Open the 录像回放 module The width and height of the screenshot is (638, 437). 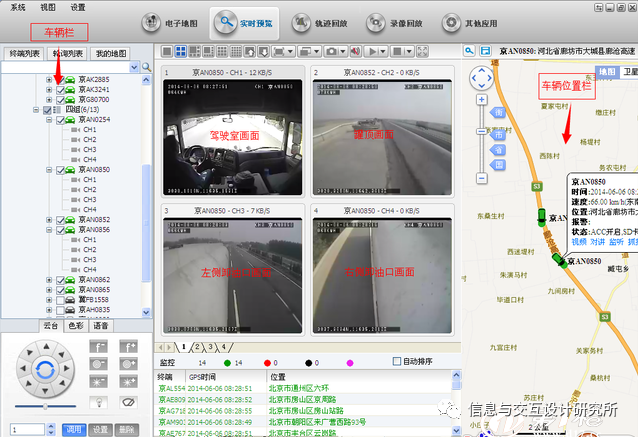click(394, 23)
